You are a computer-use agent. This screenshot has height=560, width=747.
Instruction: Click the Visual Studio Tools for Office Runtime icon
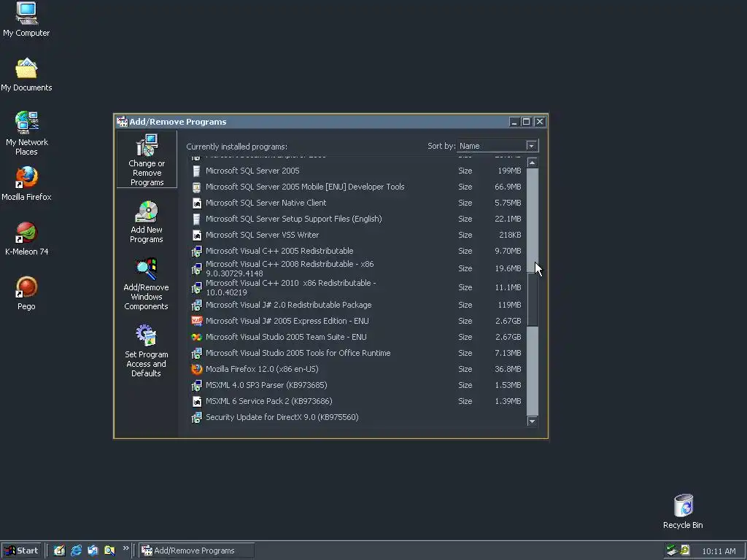pyautogui.click(x=196, y=354)
